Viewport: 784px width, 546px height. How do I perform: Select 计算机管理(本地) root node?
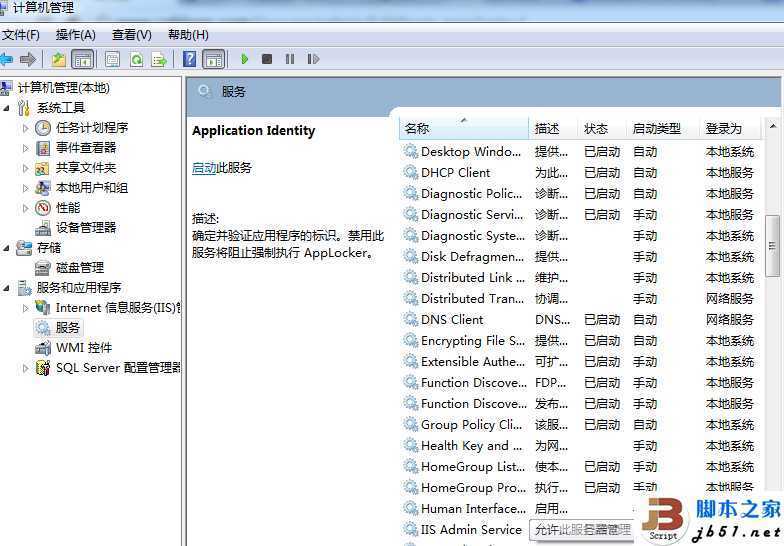[64, 88]
